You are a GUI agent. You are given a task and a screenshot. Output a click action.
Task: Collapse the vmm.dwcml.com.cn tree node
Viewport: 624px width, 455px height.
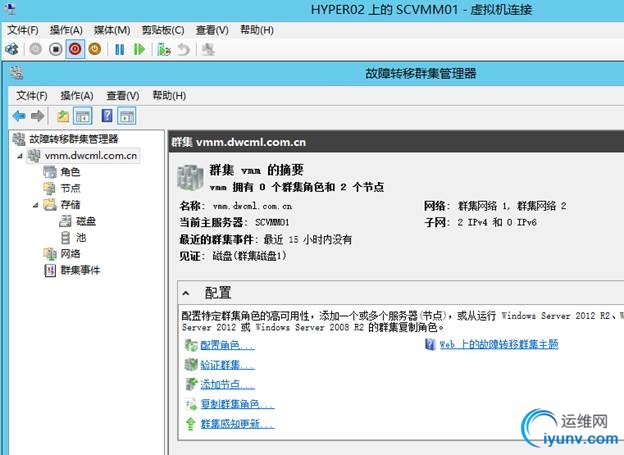(20, 156)
